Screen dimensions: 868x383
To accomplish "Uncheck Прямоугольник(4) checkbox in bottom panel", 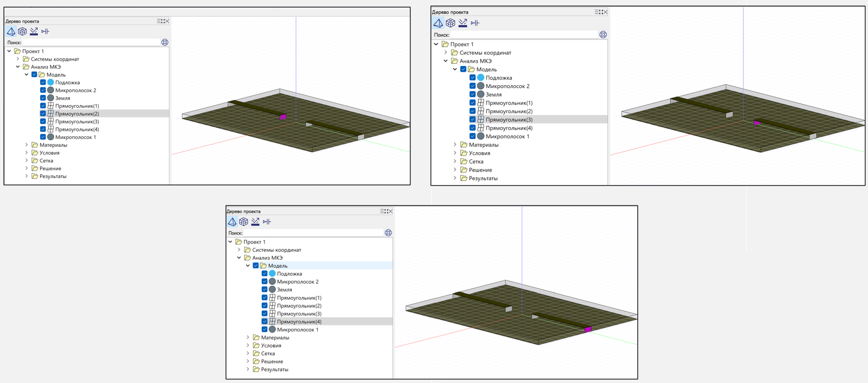I will coord(264,322).
